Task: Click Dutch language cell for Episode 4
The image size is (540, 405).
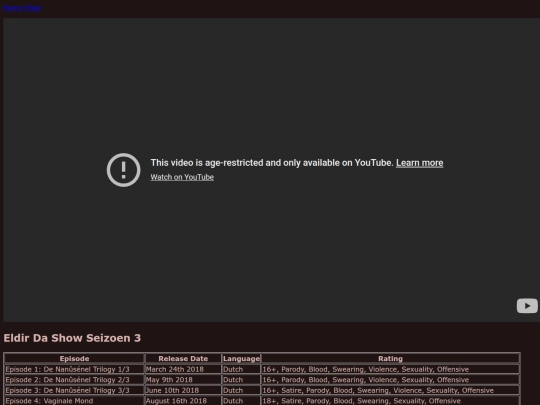Action: click(241, 401)
